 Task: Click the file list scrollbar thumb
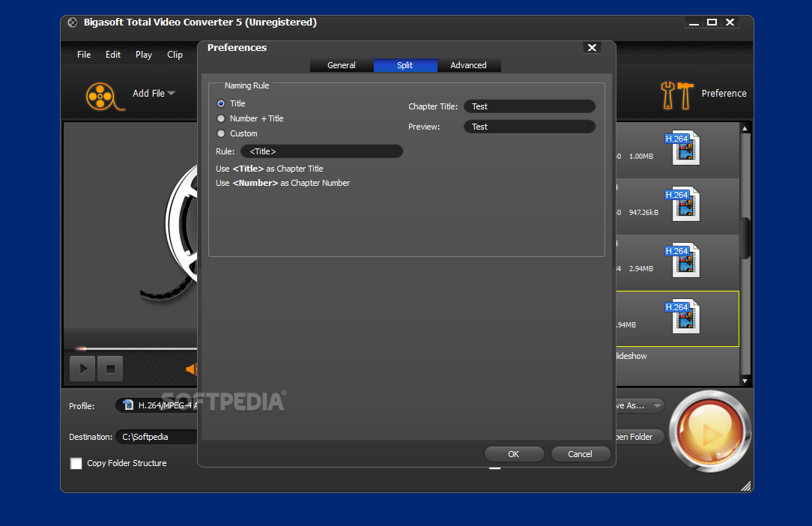(745, 238)
